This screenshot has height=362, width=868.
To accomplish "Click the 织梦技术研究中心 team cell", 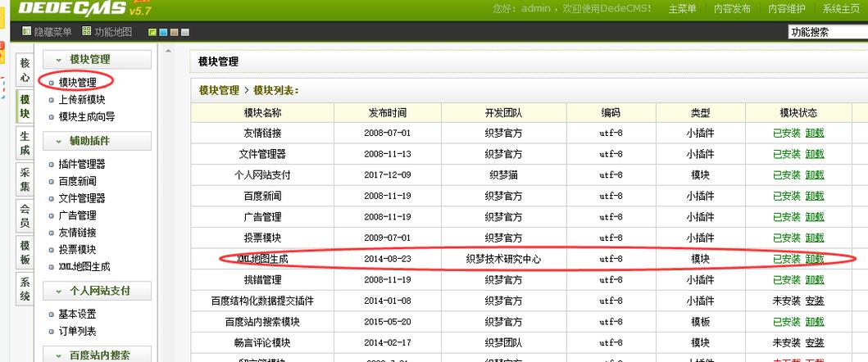I will coord(504,259).
